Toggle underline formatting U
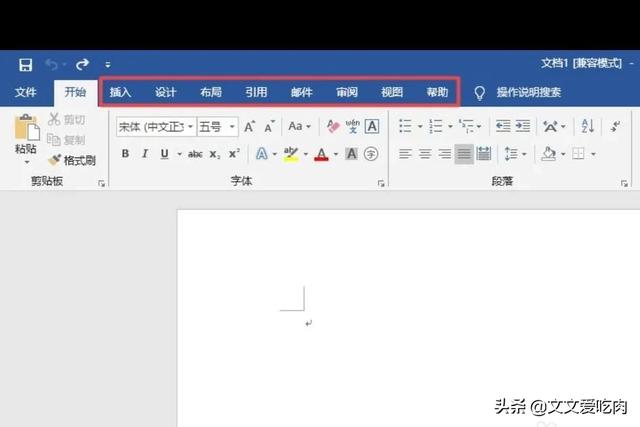Image resolution: width=640 pixels, height=427 pixels. click(x=164, y=154)
